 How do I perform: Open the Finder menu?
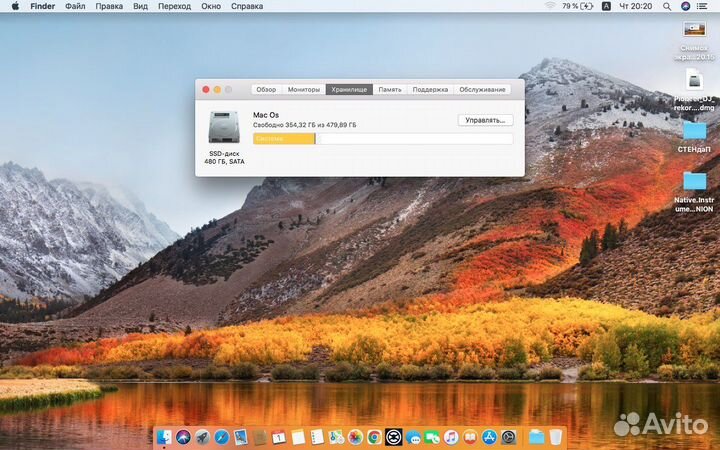pyautogui.click(x=42, y=6)
